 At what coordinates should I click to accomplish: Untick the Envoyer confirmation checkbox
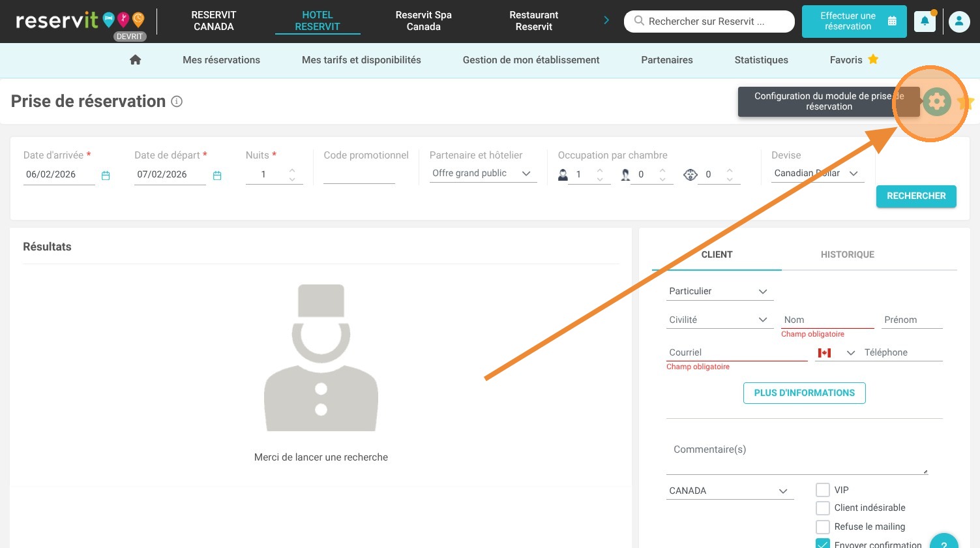pyautogui.click(x=823, y=544)
